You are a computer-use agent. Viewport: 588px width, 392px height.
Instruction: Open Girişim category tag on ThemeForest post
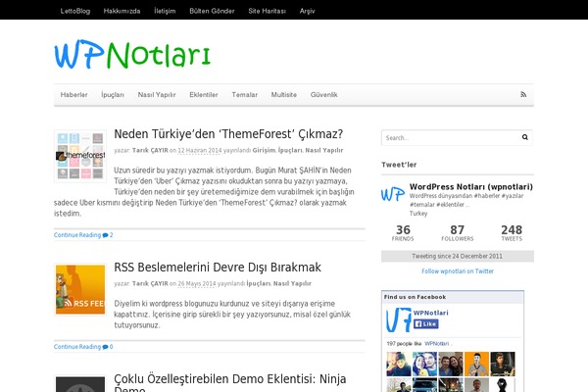tap(264, 150)
